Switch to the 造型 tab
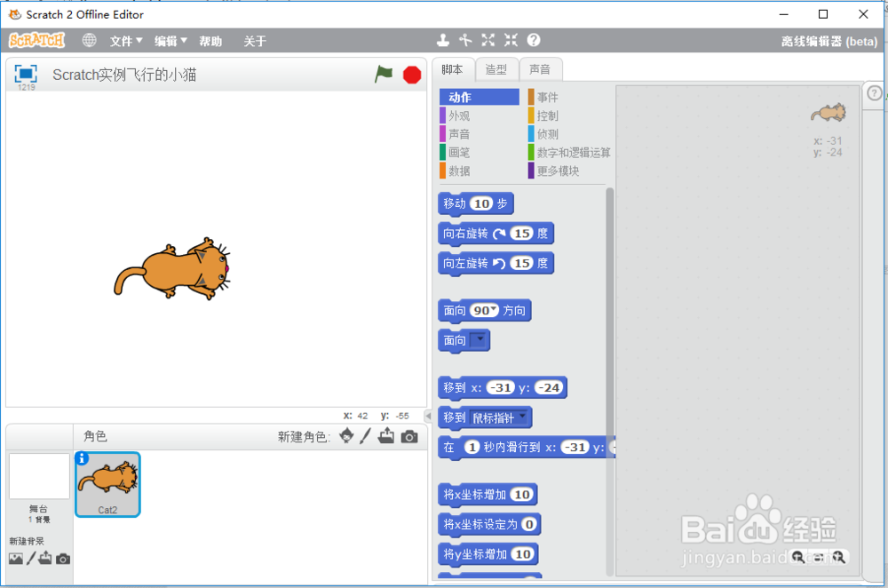Screen dimensions: 888x588 [x=496, y=69]
